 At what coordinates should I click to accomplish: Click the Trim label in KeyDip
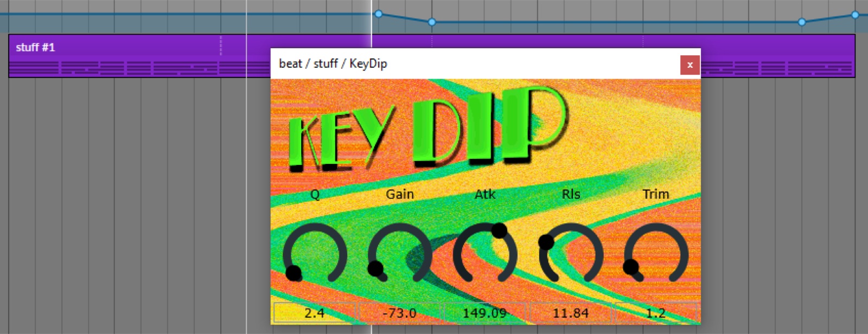coord(656,194)
